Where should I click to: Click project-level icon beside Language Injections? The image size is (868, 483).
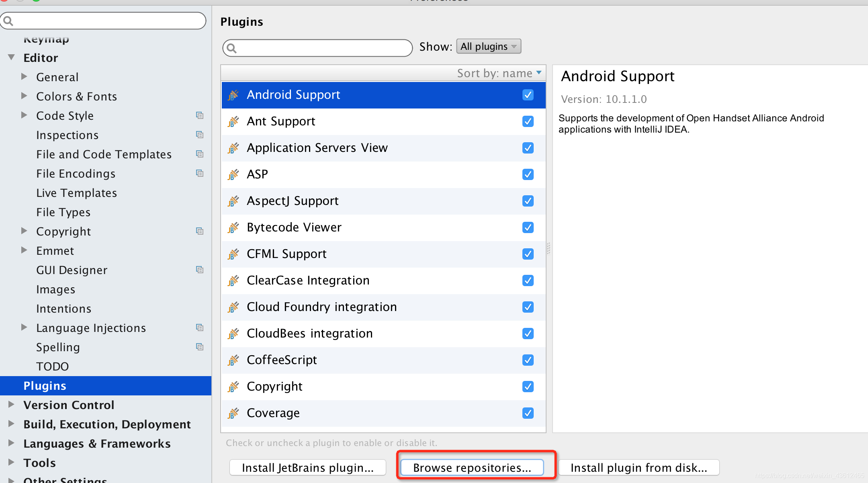click(200, 327)
